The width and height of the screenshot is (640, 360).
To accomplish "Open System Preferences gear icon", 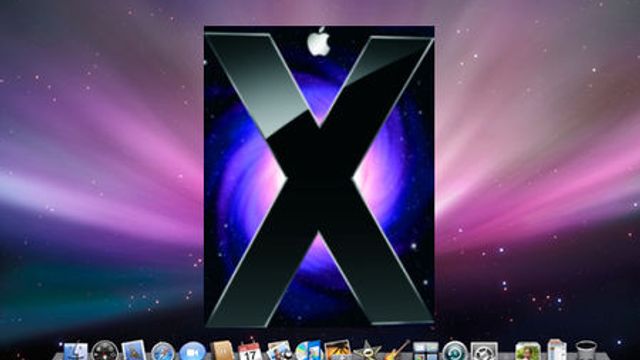I will click(x=484, y=351).
